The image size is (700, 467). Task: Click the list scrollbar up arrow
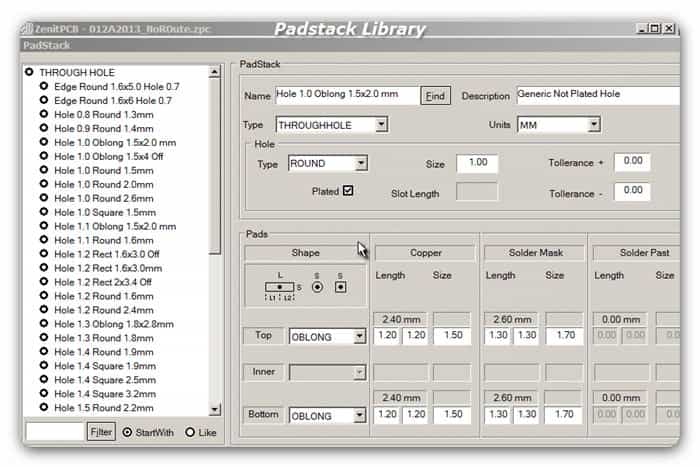coord(215,72)
